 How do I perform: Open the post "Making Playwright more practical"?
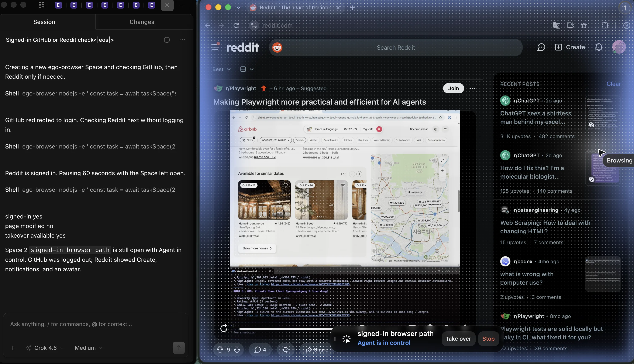pyautogui.click(x=320, y=102)
